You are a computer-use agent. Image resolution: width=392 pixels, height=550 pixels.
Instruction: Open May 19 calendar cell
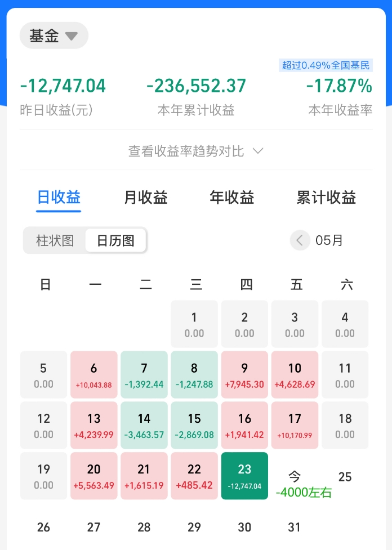[43, 476]
